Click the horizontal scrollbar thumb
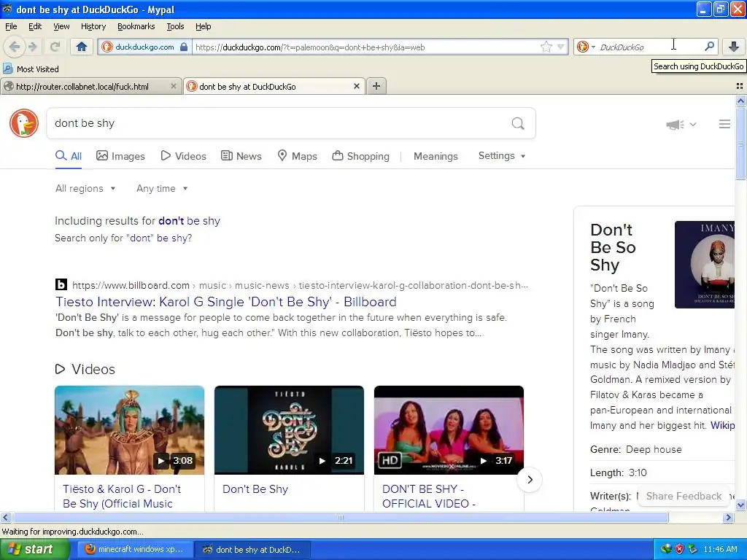 (x=340, y=518)
